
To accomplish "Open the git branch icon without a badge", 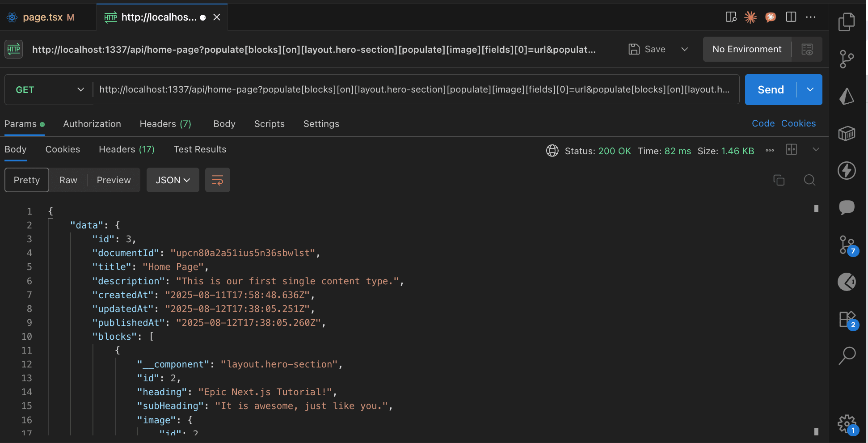I will pos(847,59).
